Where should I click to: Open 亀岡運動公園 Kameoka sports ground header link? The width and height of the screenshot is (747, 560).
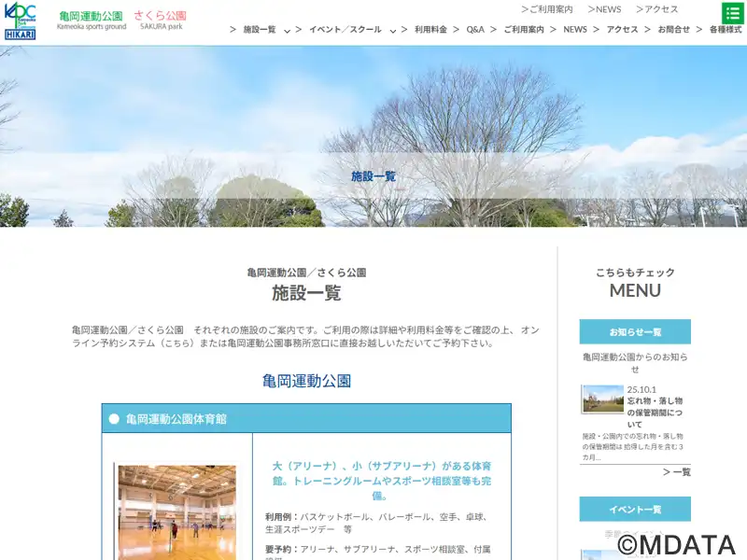92,21
